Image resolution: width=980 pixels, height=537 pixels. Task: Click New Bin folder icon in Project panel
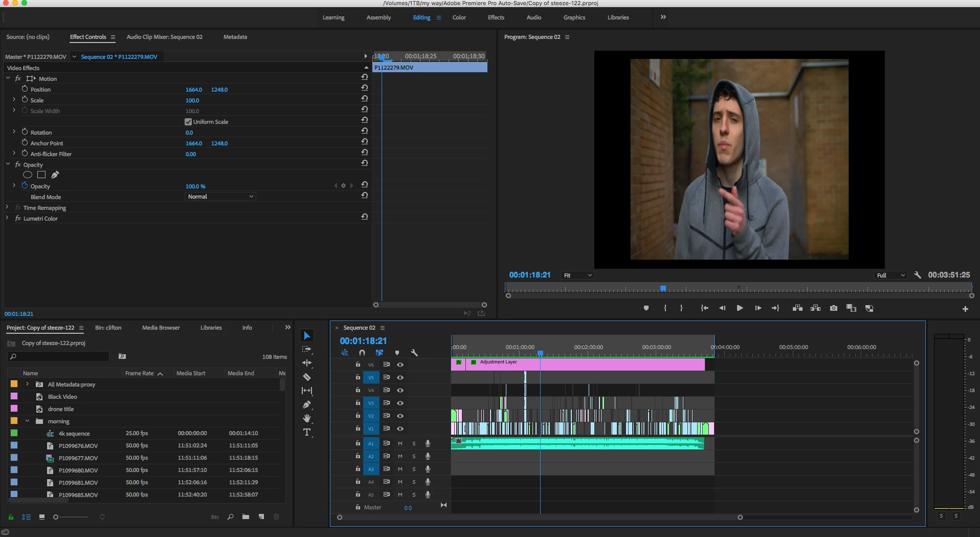[x=246, y=517]
